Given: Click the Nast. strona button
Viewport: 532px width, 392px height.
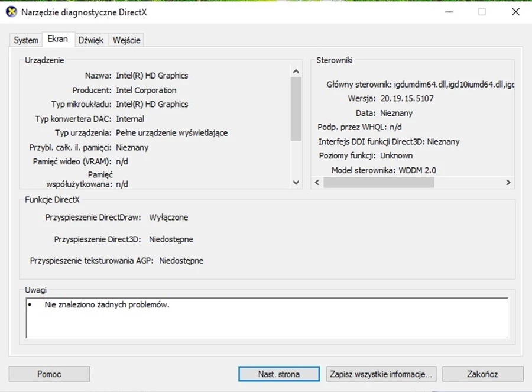Looking at the screenshot, I should tap(279, 374).
